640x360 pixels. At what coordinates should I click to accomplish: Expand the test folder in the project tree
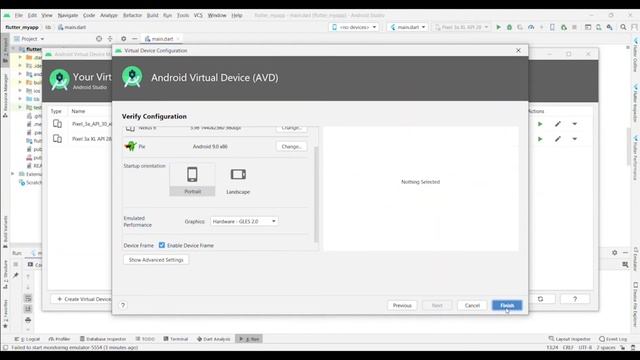[20, 107]
